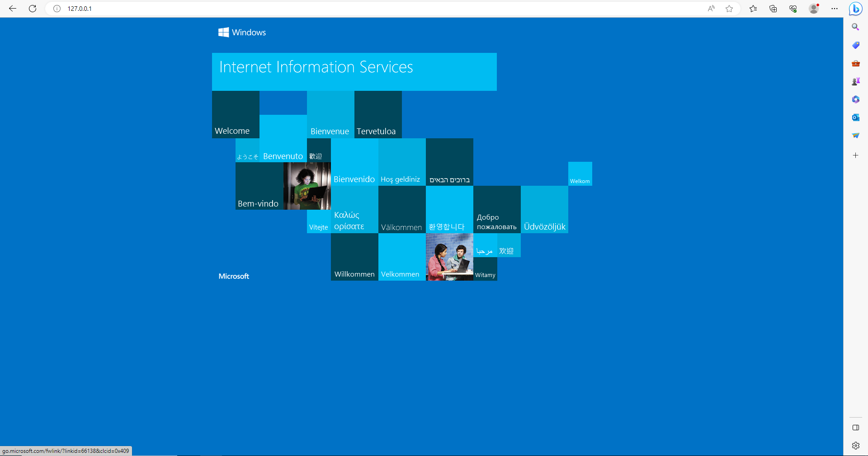Select the Üdvözöljük tile
868x456 pixels.
[x=544, y=209]
